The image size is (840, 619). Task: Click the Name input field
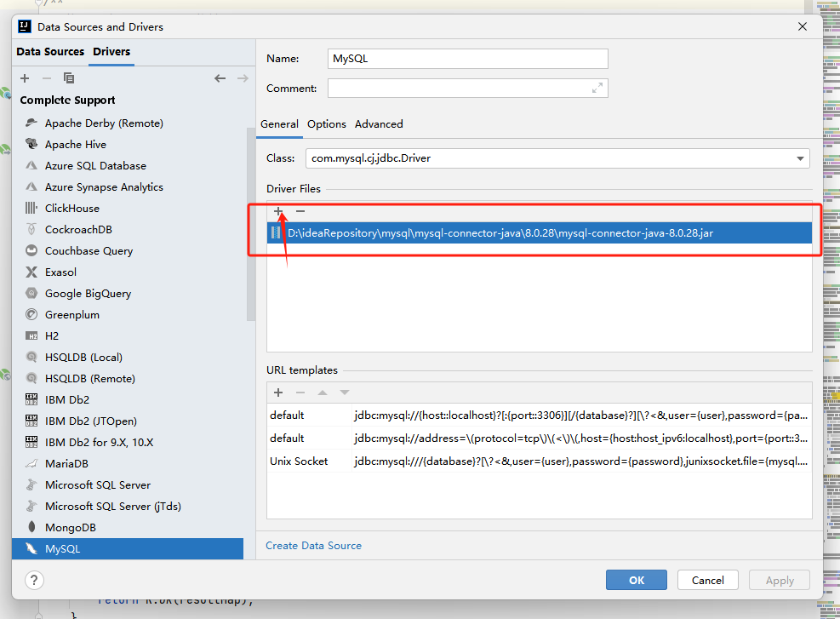click(x=468, y=59)
